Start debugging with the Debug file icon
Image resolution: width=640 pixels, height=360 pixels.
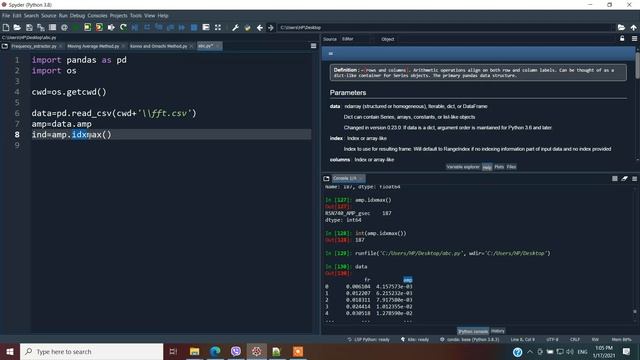135,27
